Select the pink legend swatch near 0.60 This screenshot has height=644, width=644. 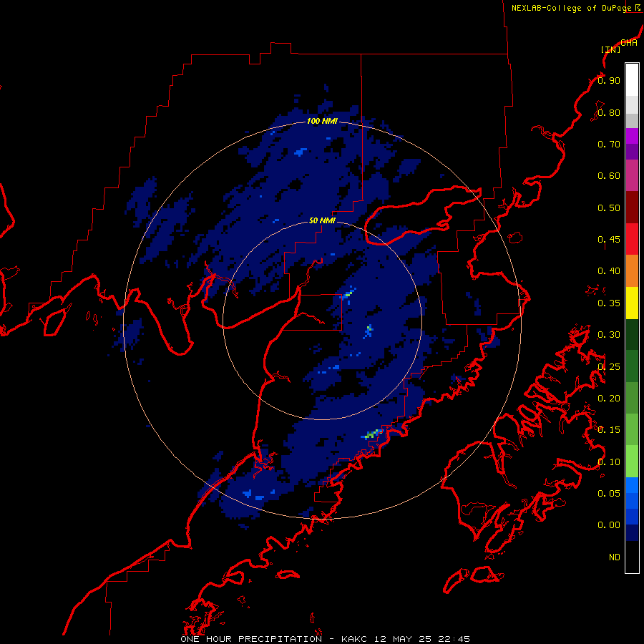coord(632,175)
